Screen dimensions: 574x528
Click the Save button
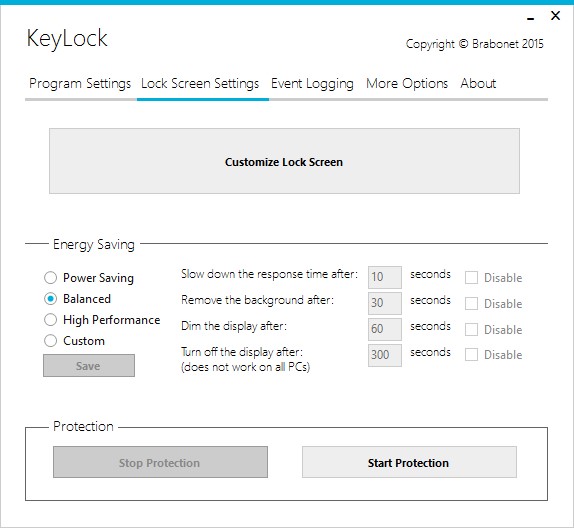[x=89, y=365]
